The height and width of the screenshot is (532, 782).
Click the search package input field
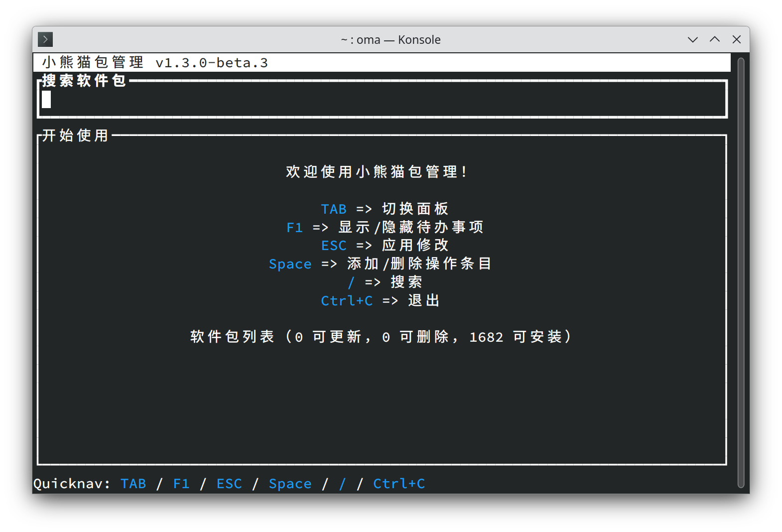click(382, 100)
